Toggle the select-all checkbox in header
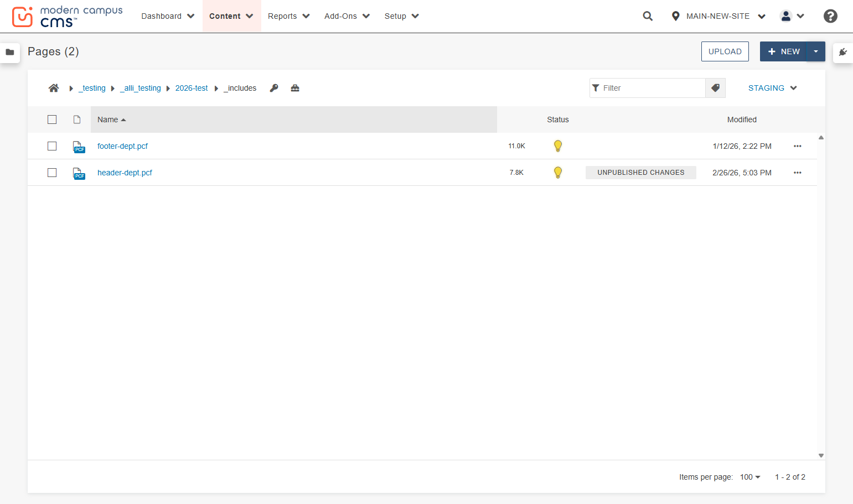 52,119
